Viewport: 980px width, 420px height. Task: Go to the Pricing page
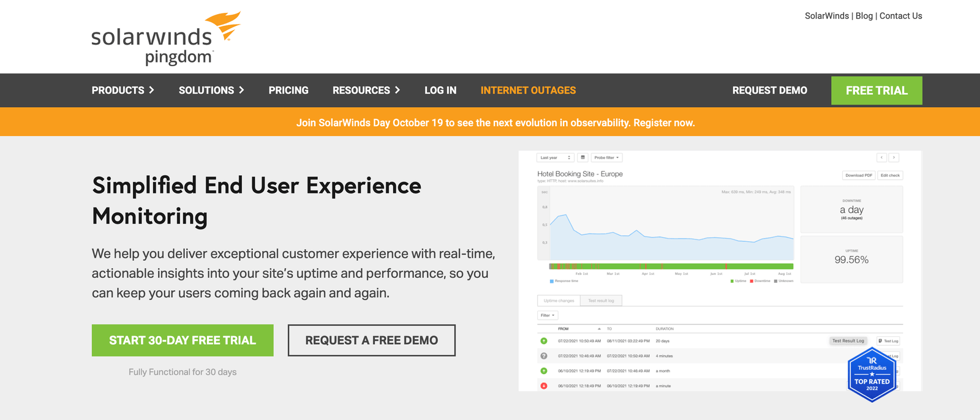(x=288, y=90)
